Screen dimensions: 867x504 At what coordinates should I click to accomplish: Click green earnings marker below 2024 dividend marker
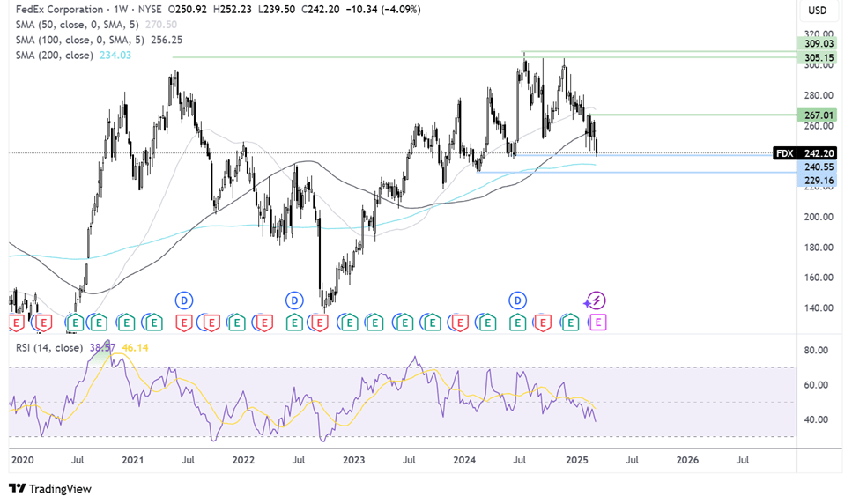click(517, 322)
